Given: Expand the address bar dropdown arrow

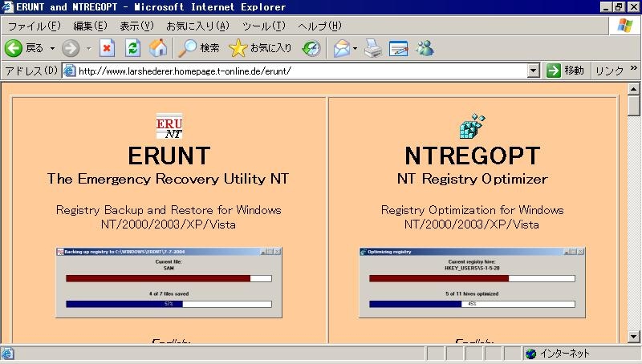Looking at the screenshot, I should click(x=533, y=71).
